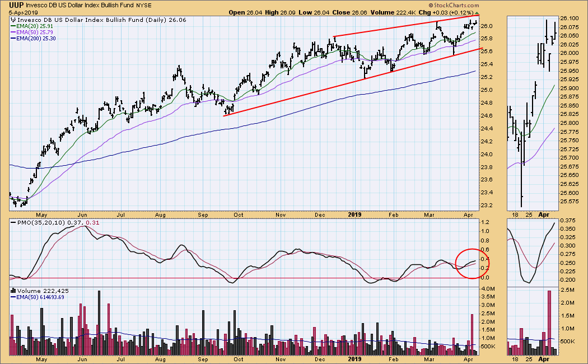Click the 5-Apr-2019 date
588x364 pixels.
[24, 12]
